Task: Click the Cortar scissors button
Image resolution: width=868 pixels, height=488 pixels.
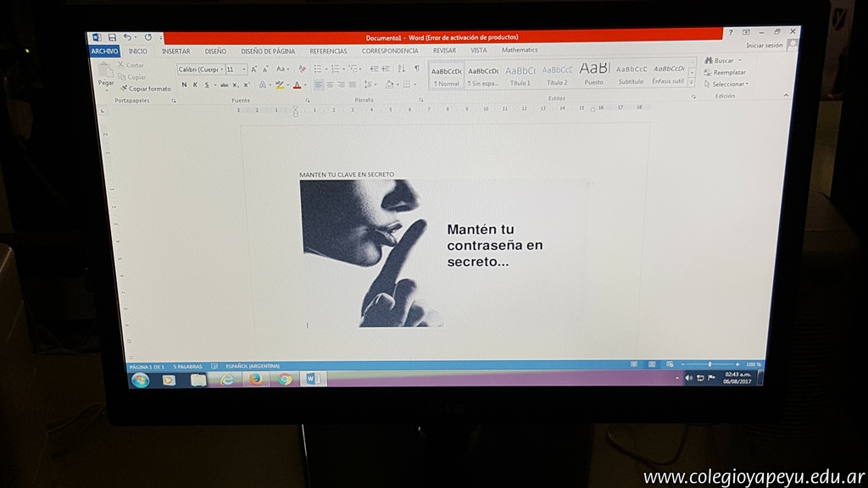Action: click(131, 65)
